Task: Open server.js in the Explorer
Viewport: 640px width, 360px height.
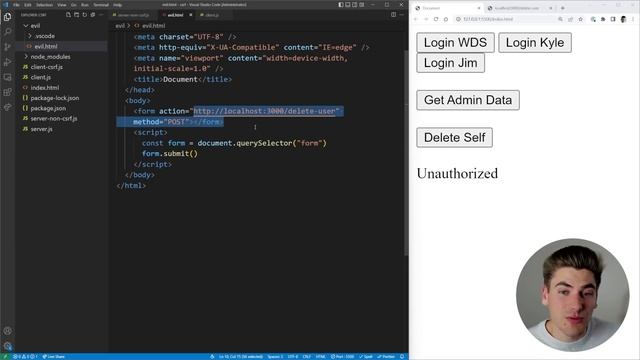Action: pos(61,129)
